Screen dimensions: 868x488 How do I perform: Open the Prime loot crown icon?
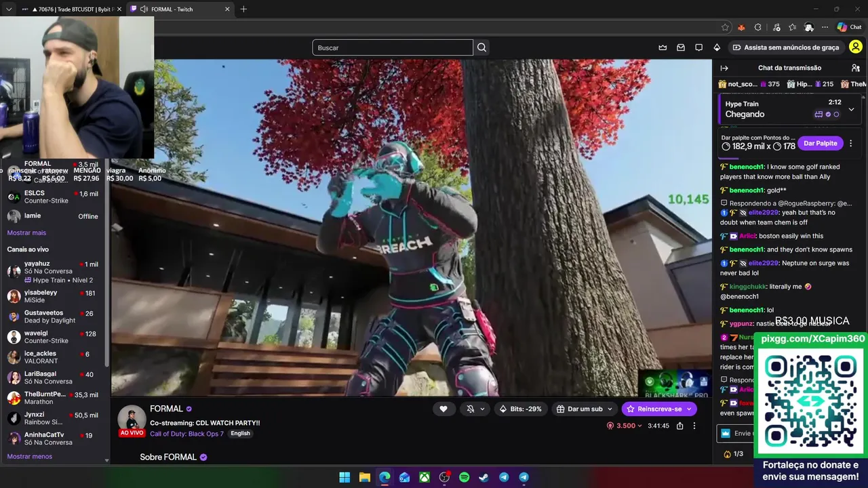tap(663, 47)
